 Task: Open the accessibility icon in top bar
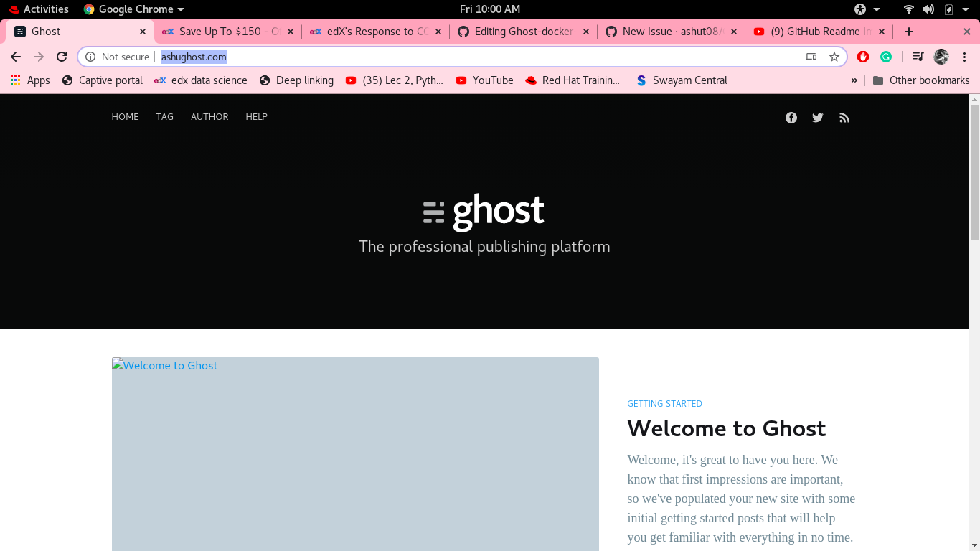click(x=860, y=9)
